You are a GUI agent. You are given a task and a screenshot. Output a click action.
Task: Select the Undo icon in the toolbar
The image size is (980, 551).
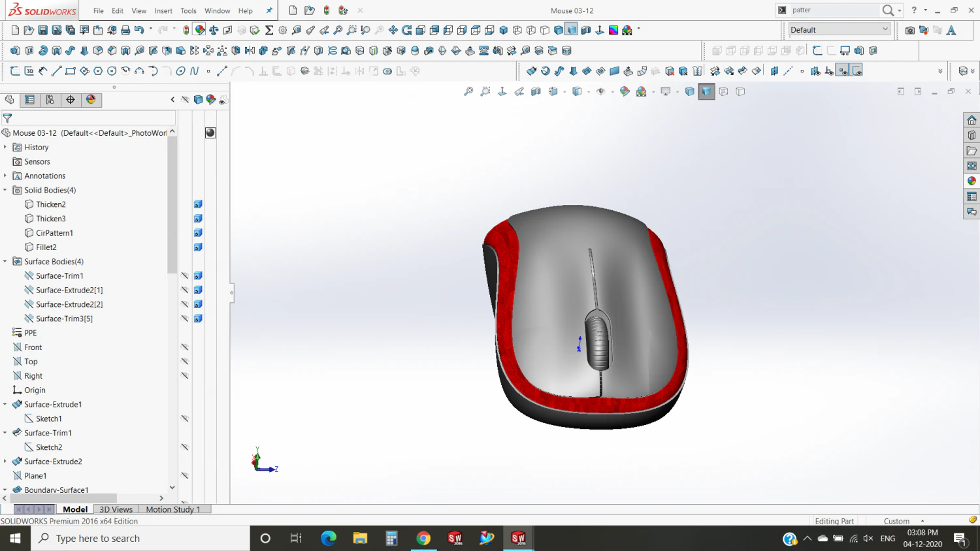139,30
